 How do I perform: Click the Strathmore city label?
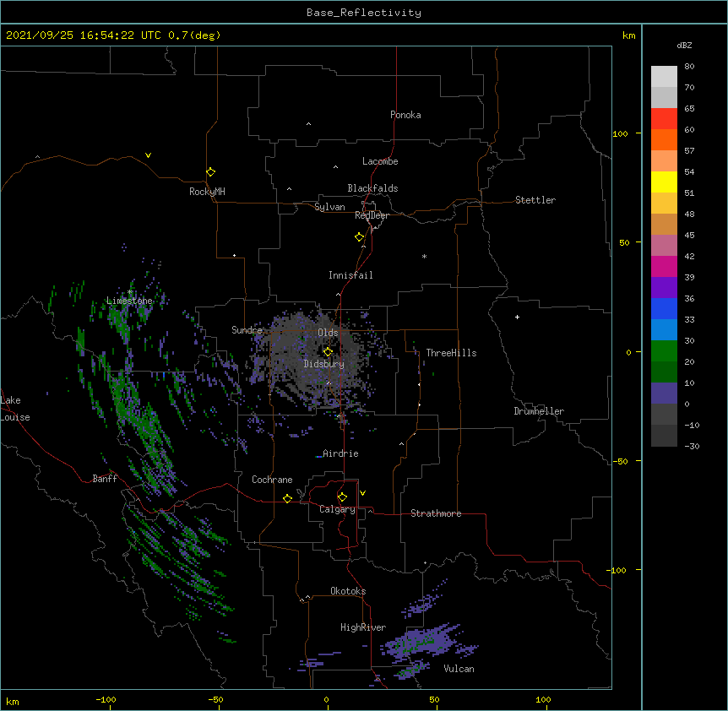coord(436,513)
